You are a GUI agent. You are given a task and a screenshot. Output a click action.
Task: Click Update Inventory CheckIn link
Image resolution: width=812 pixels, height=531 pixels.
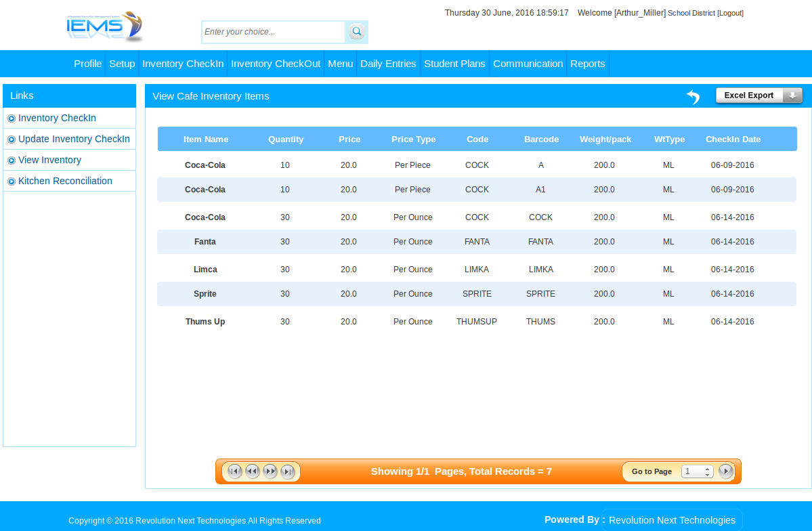point(74,139)
